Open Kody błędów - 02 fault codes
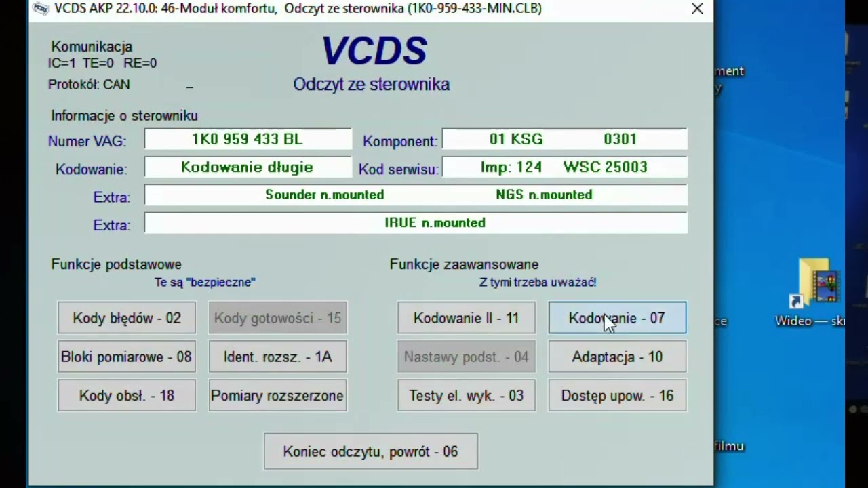This screenshot has width=868, height=488. click(x=127, y=318)
